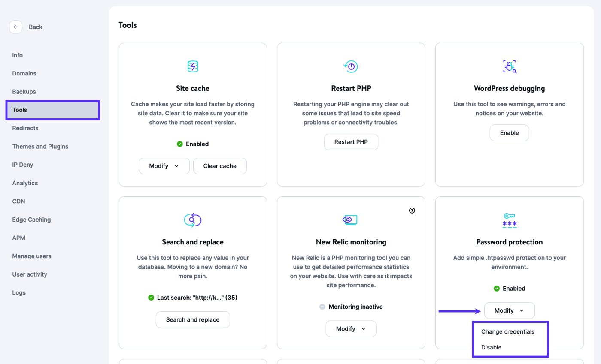Click the Restart PHP power icon
This screenshot has width=601, height=364.
(351, 66)
